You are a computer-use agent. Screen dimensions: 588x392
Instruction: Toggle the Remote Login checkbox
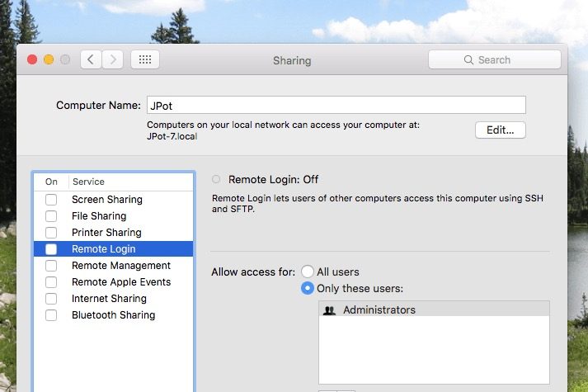coord(51,249)
